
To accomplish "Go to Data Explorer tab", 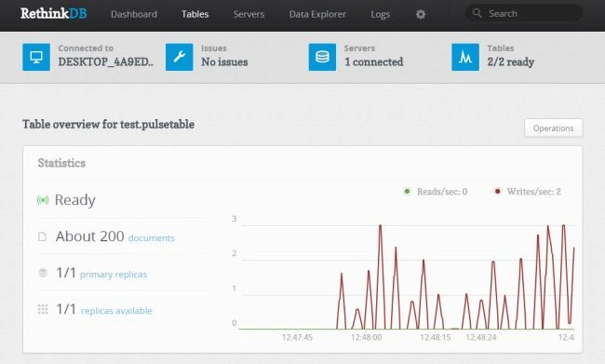I will tap(317, 14).
